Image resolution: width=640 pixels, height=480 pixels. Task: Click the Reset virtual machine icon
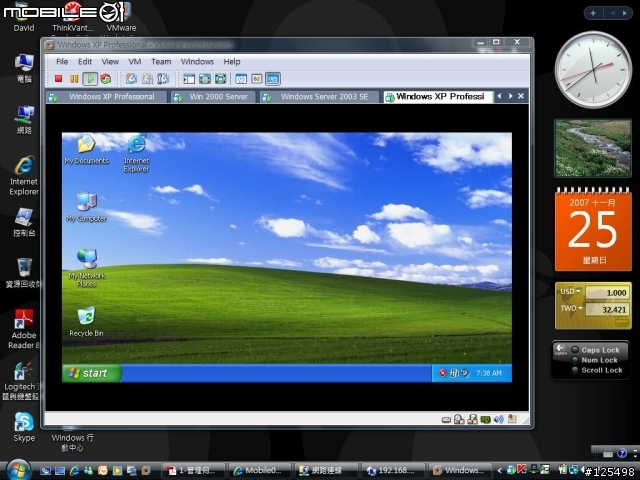[x=106, y=78]
